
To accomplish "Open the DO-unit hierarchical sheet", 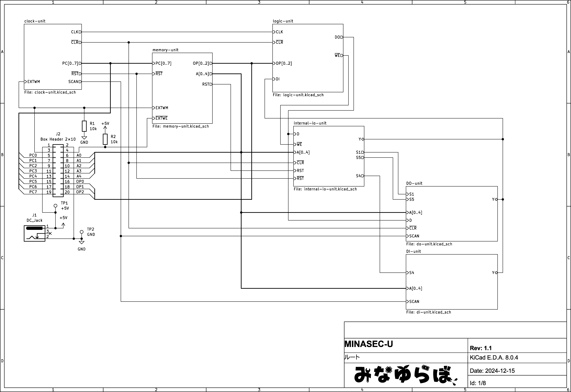I will 452,214.
